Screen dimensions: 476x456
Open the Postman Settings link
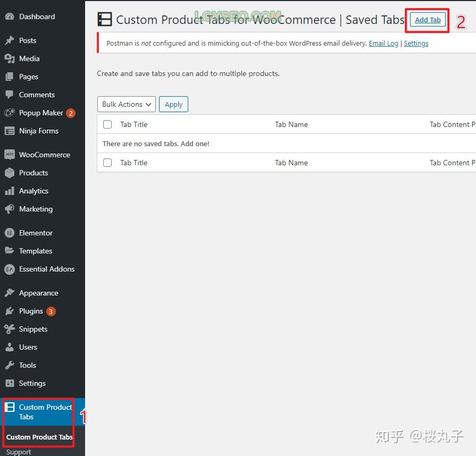pyautogui.click(x=416, y=44)
